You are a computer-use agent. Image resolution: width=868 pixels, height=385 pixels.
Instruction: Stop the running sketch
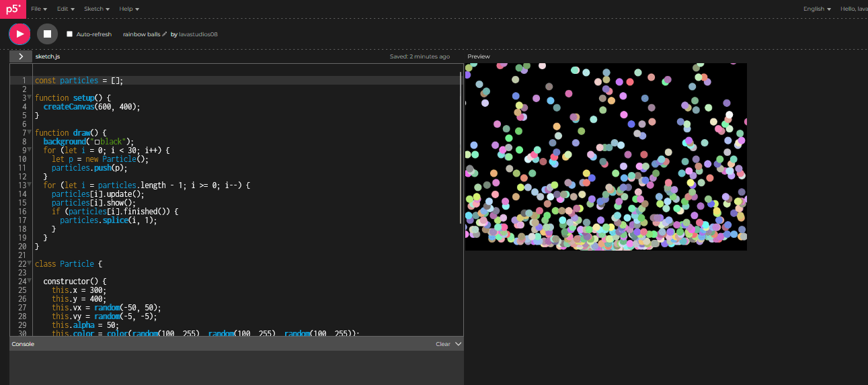pos(47,34)
